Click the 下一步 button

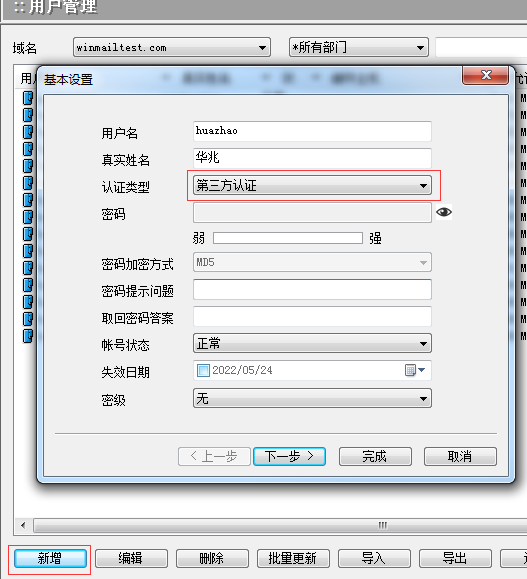point(289,457)
